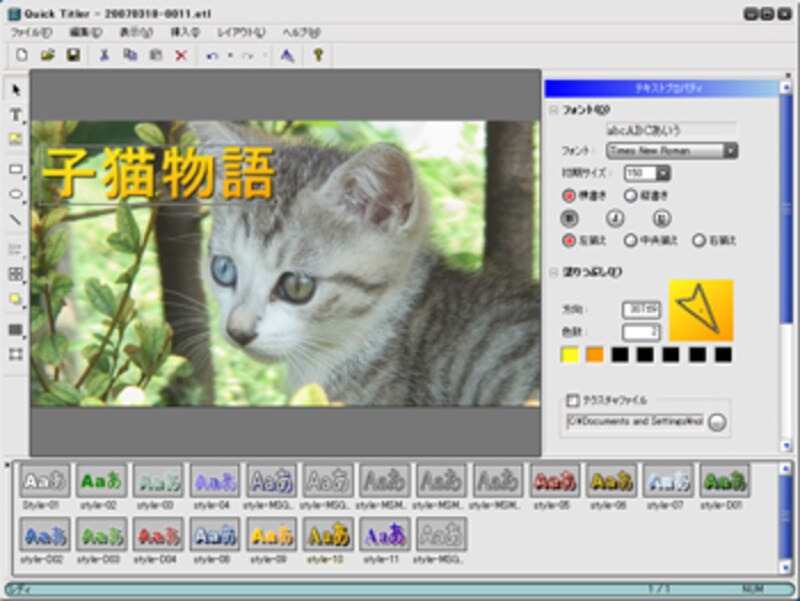Collapse the font section expander

[x=553, y=110]
